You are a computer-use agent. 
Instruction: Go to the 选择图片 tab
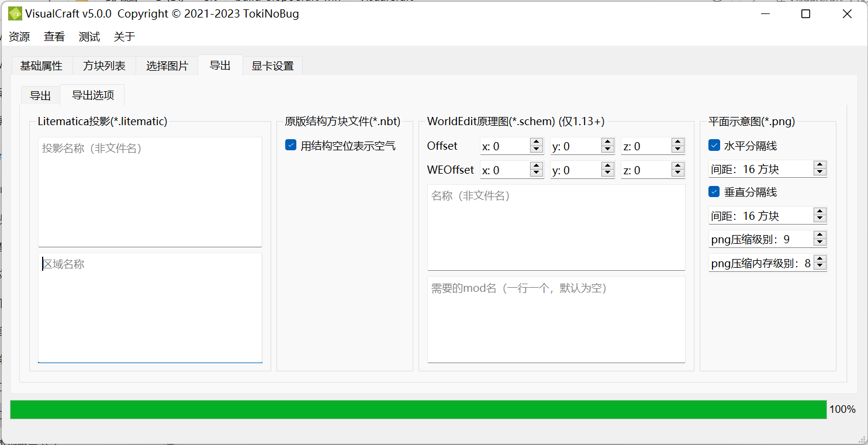(167, 66)
